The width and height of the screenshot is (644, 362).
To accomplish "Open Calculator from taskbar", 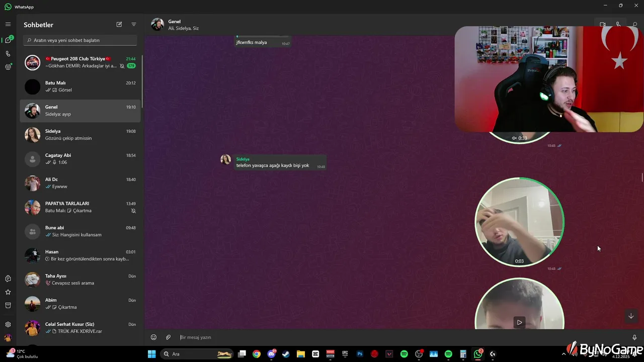I will [463, 354].
